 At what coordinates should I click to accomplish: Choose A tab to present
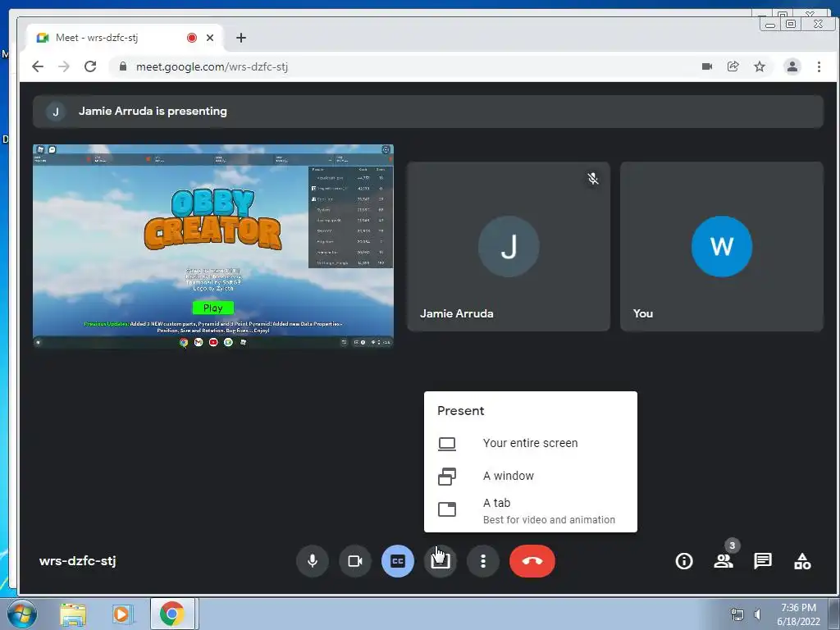(531, 510)
